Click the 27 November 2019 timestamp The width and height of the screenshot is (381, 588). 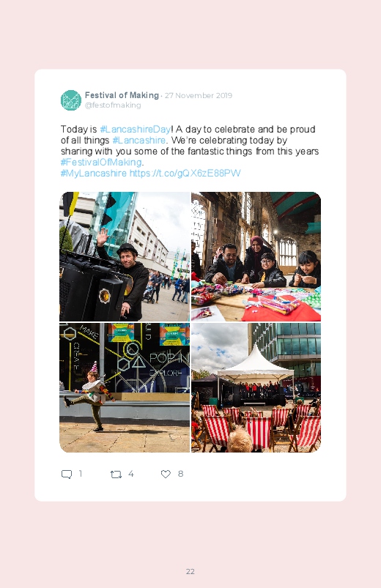click(x=199, y=96)
